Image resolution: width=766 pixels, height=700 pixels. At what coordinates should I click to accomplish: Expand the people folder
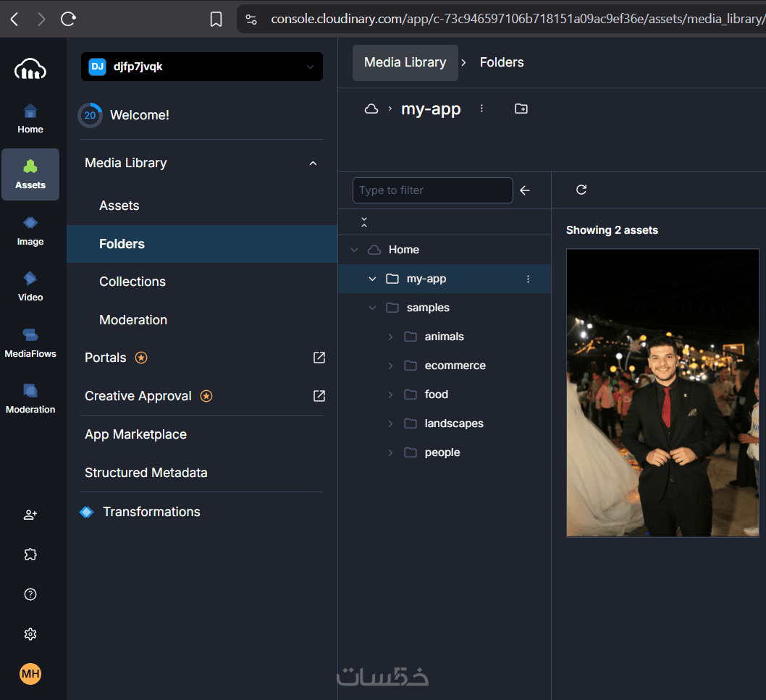(390, 452)
